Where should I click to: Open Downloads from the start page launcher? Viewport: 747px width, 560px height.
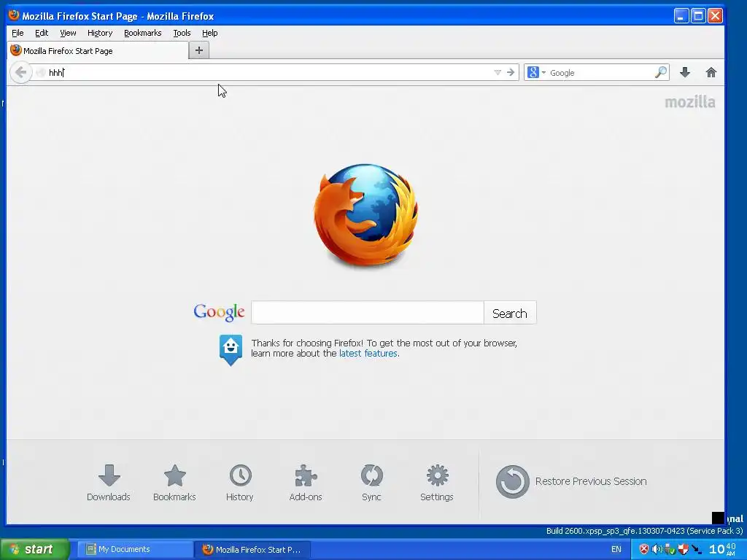(109, 483)
